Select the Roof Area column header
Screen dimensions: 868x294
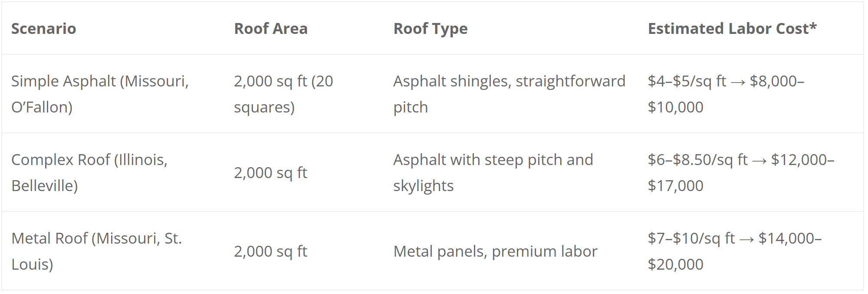click(271, 29)
